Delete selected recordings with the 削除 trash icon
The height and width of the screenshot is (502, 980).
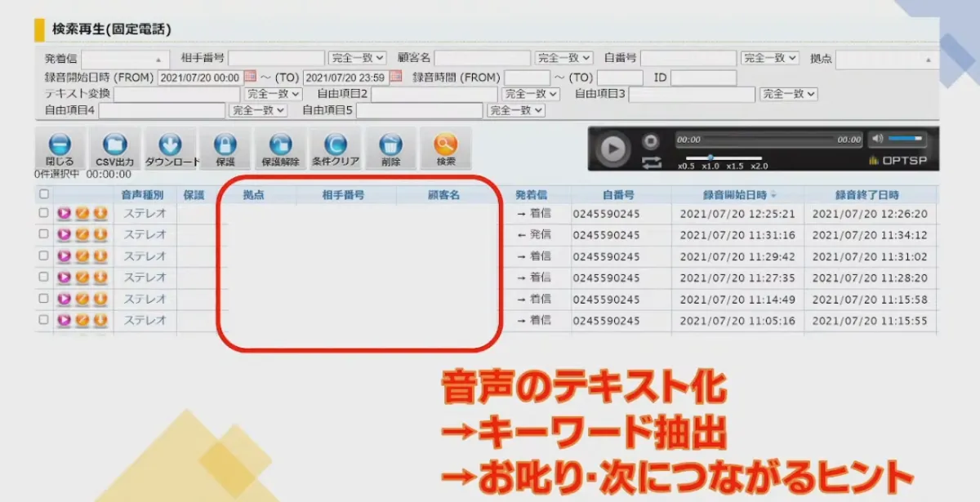pos(390,145)
